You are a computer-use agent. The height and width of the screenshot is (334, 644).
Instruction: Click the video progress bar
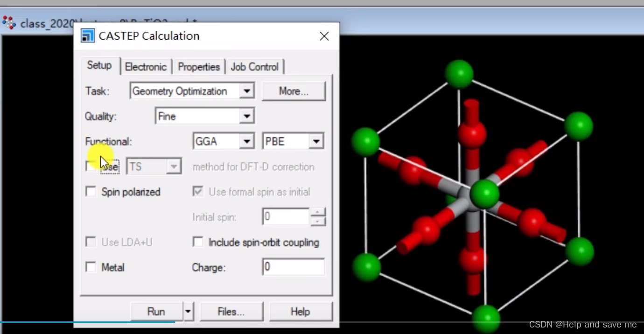(x=322, y=322)
